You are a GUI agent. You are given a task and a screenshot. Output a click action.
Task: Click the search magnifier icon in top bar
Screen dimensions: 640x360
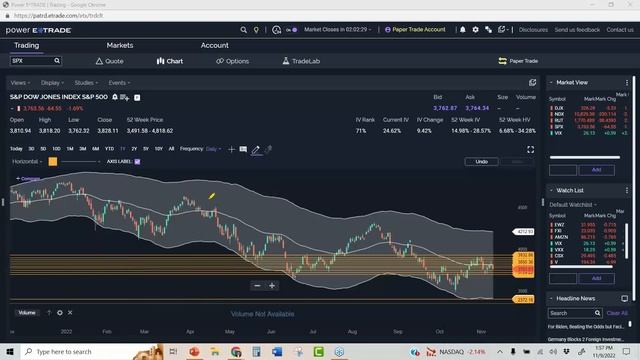pos(243,30)
